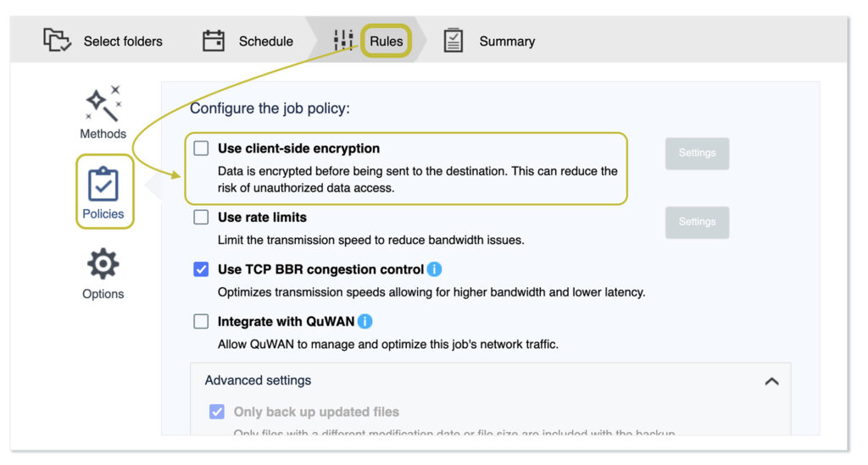Enable the Integrate with QuWAN checkbox
Screen dimensions: 868x465
201,322
